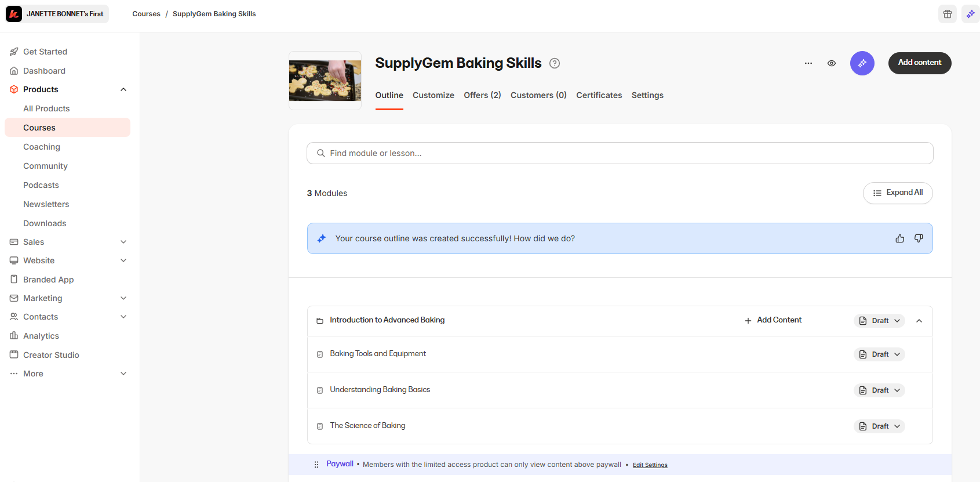Click the thumbs up feedback icon

tap(899, 238)
